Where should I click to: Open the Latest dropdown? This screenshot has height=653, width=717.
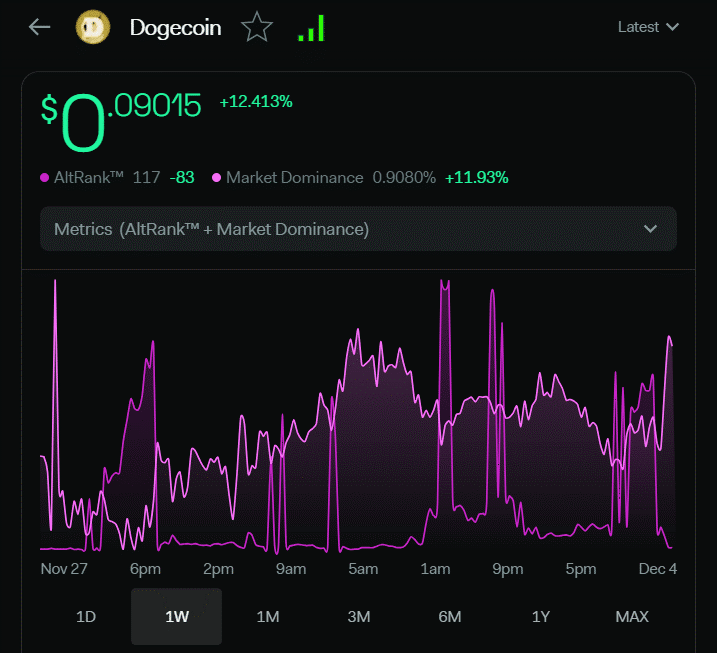coord(648,27)
